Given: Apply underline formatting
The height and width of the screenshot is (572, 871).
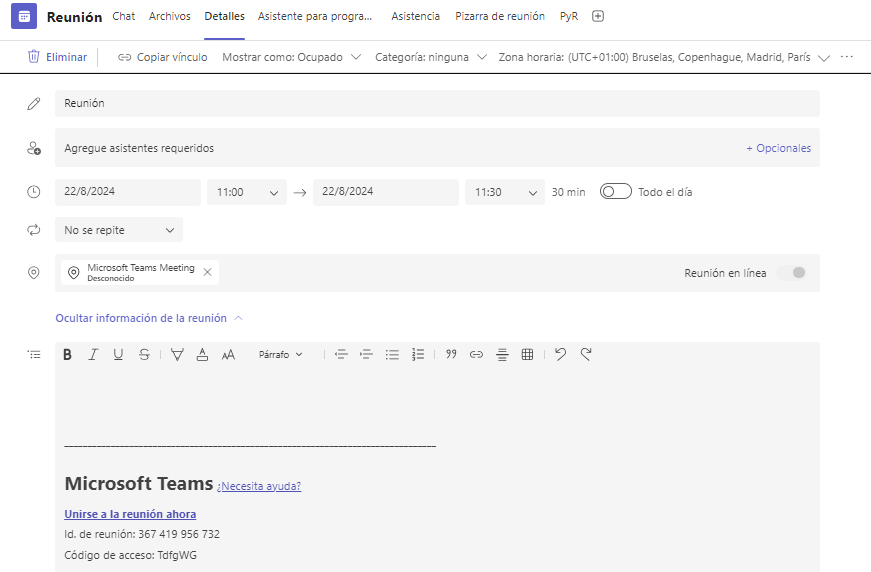Looking at the screenshot, I should pyautogui.click(x=118, y=354).
